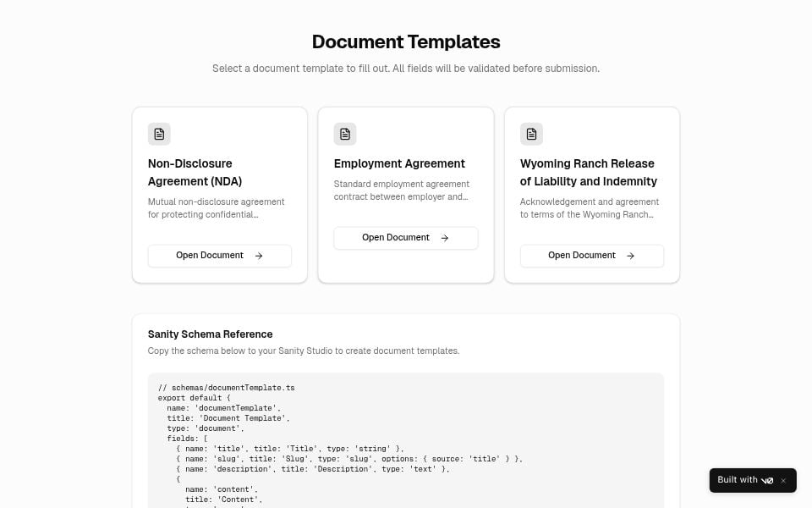Click the Employment Agreement card title
Screen dimensions: 812x508
(399, 163)
